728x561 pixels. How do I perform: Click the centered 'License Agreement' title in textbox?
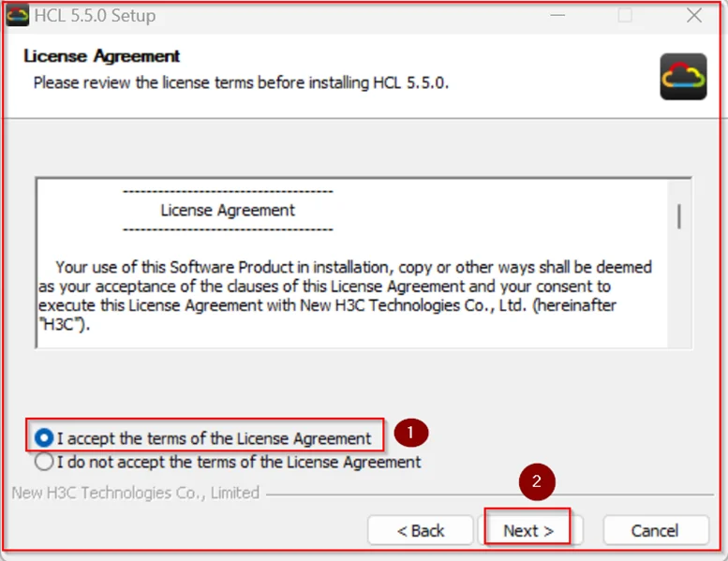coord(228,210)
